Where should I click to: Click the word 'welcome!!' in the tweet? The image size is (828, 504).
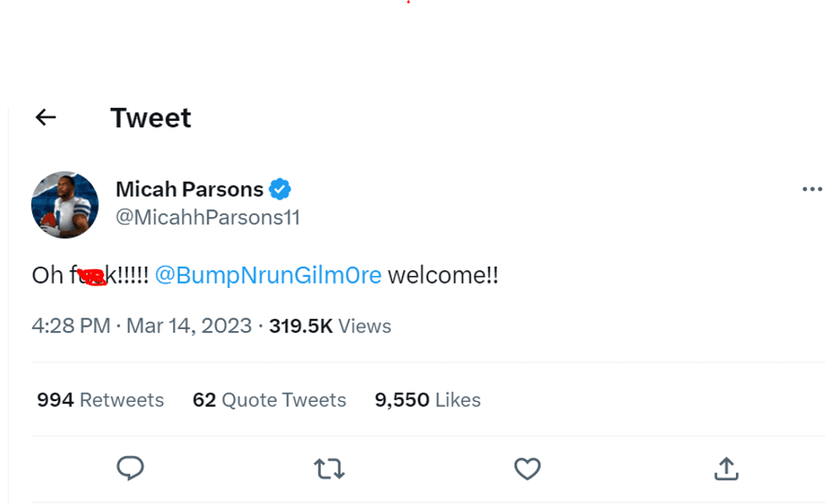point(443,275)
